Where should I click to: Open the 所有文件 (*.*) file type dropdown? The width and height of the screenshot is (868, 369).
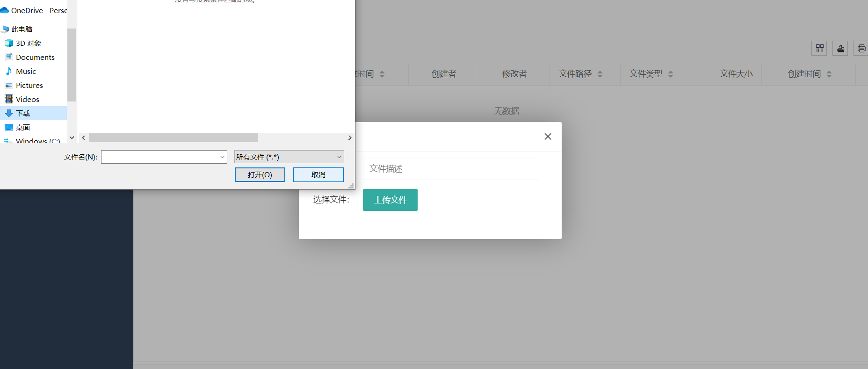[x=289, y=157]
